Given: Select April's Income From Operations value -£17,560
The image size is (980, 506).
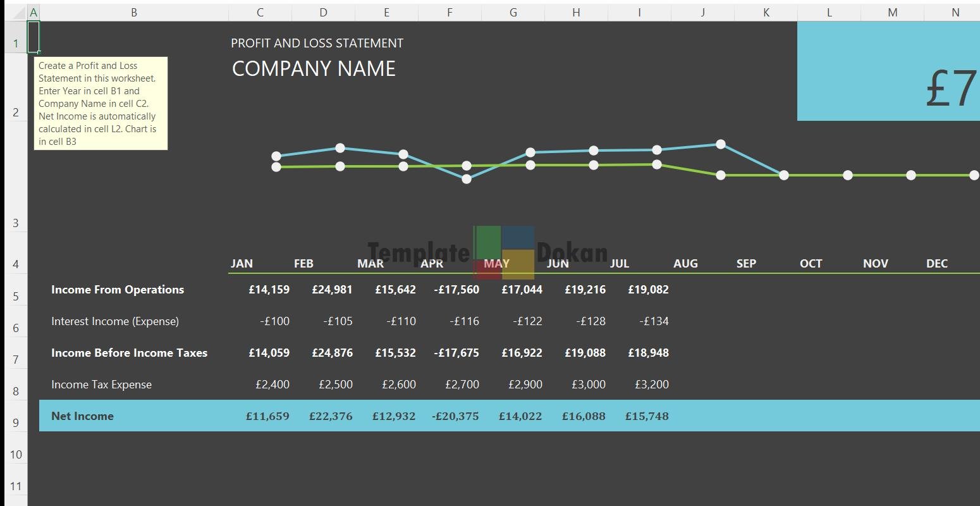Looking at the screenshot, I should tap(456, 290).
